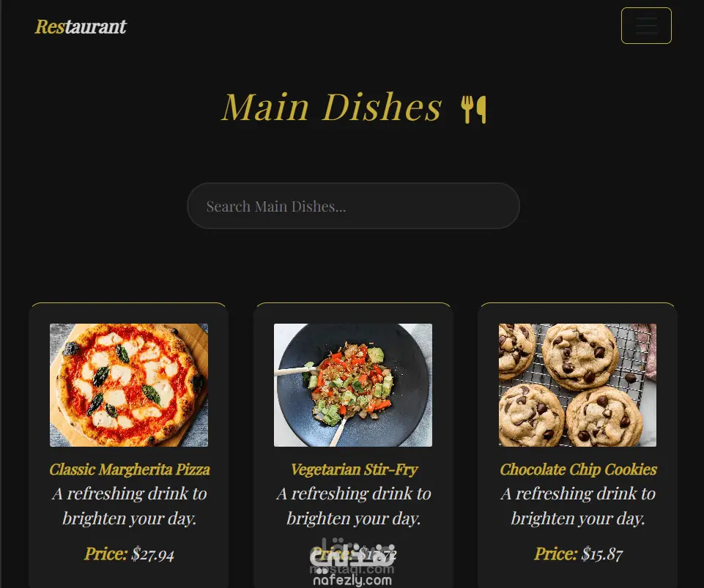Focus the Search Main Dishes field
704x588 pixels.
click(x=353, y=206)
